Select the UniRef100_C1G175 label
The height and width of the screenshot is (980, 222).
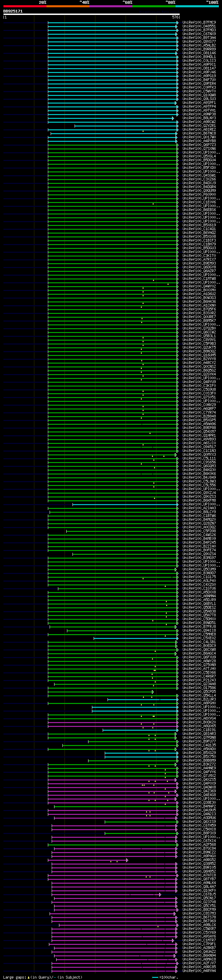click(x=199, y=577)
